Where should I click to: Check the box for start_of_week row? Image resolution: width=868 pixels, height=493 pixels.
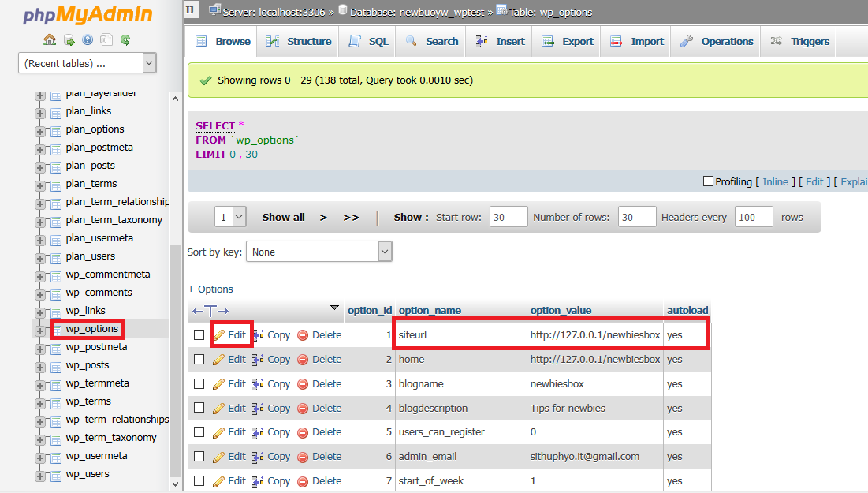(199, 481)
